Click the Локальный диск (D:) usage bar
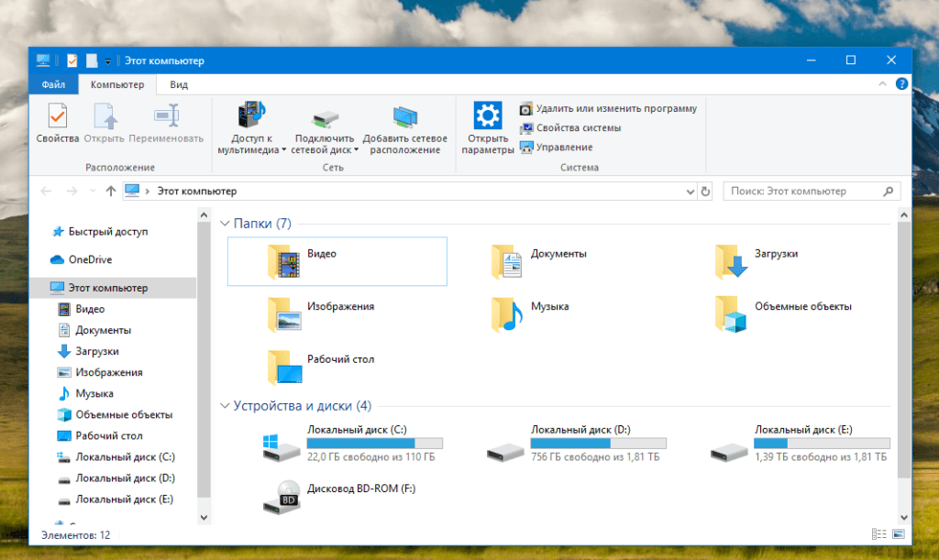Image resolution: width=939 pixels, height=560 pixels. pos(598,443)
